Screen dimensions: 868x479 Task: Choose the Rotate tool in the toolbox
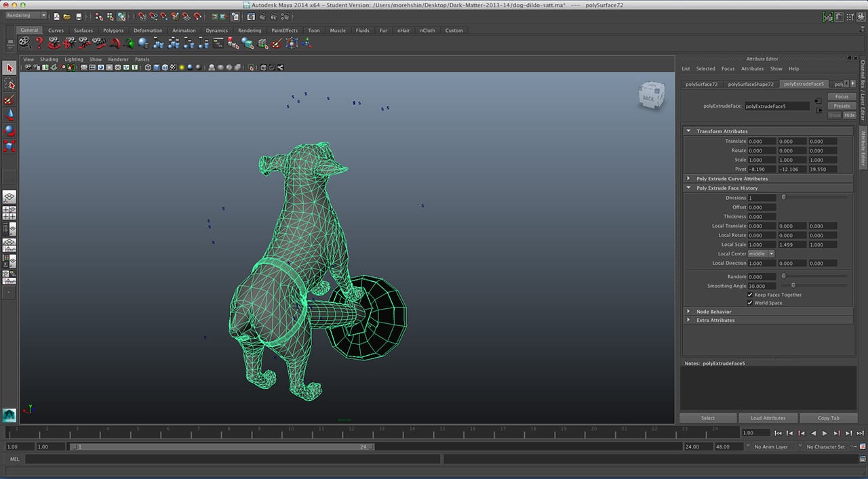tap(9, 130)
